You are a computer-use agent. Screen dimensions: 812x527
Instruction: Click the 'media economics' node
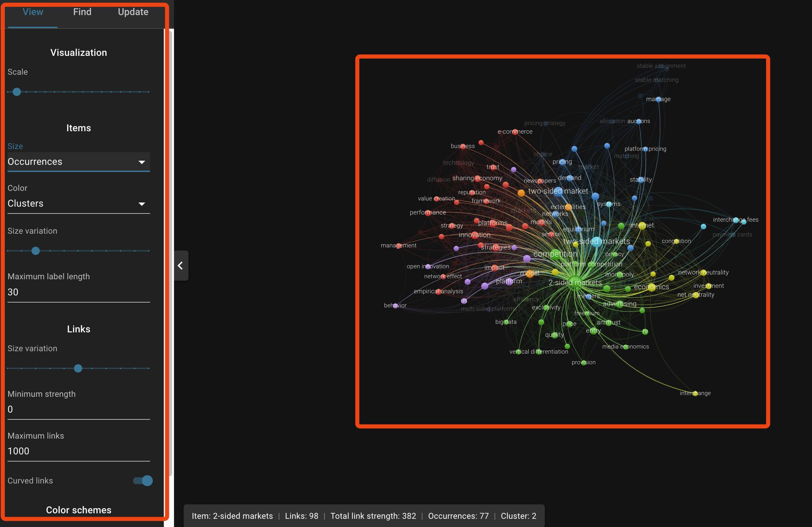coord(626,347)
